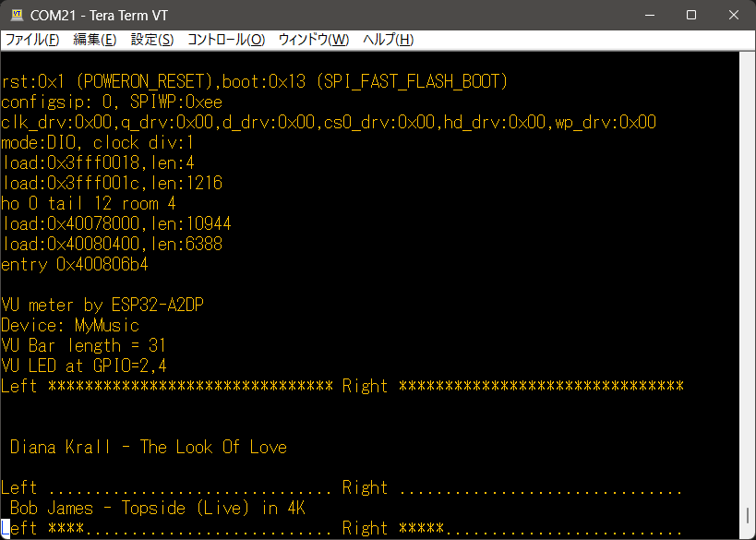Screen dimensions: 756x540
Task: Click the terminal cursor on the last line
Action: click(x=5, y=528)
